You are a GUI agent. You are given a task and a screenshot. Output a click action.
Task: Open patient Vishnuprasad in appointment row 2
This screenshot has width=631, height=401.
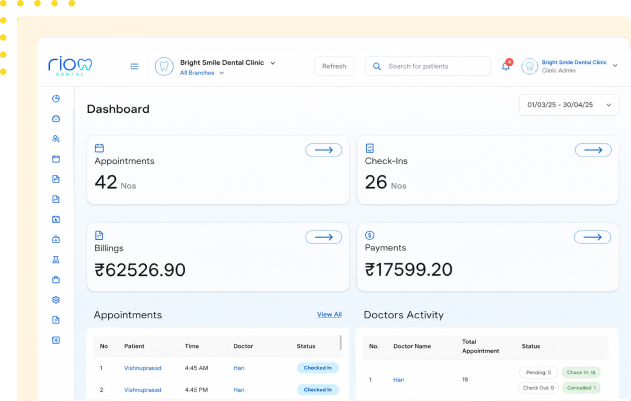tap(142, 390)
